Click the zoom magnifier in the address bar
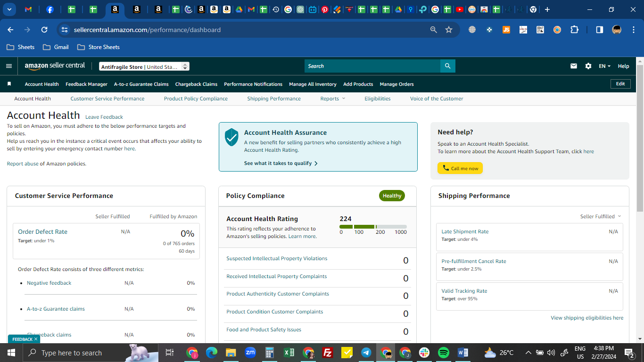This screenshot has height=362, width=644. tap(434, 30)
